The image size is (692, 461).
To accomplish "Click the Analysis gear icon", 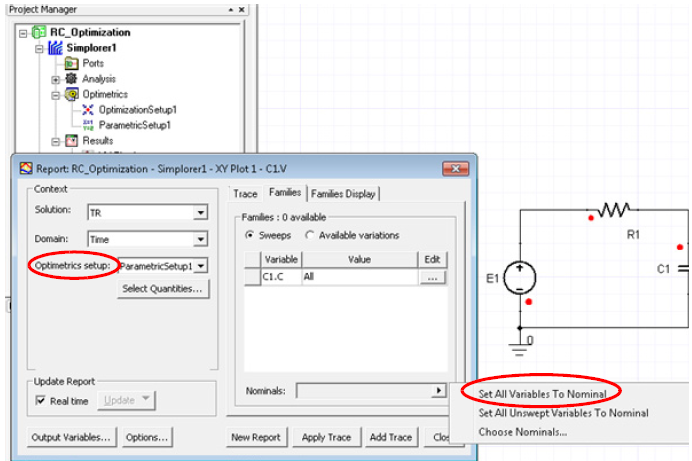I will (71, 79).
